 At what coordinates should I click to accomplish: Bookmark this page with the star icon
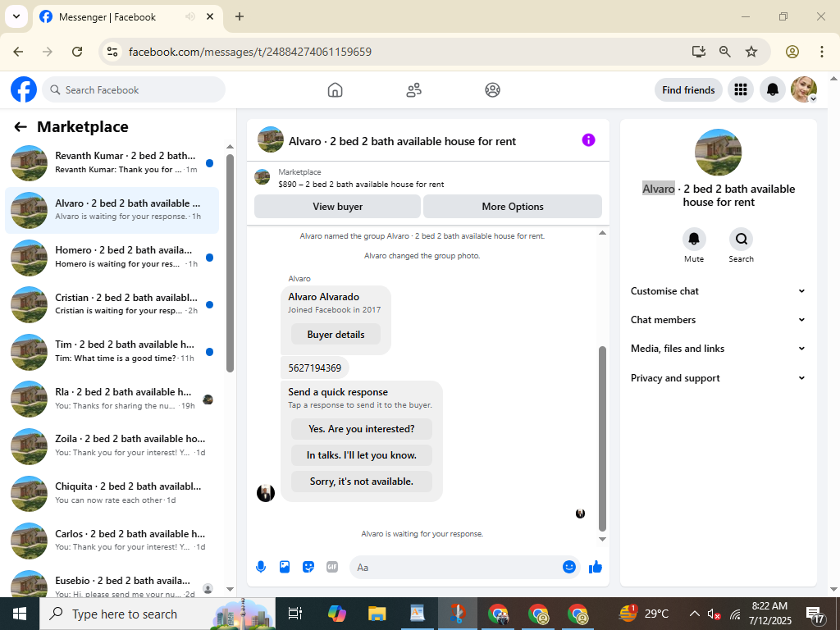(x=751, y=52)
